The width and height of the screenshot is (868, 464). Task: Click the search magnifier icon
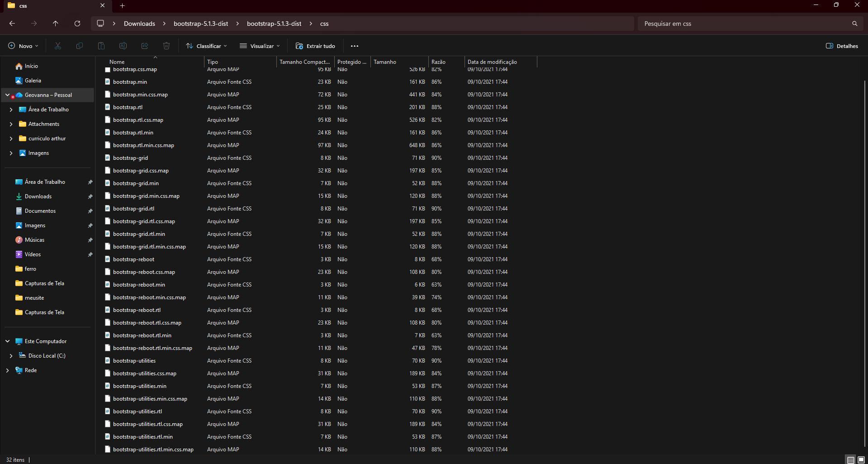855,24
